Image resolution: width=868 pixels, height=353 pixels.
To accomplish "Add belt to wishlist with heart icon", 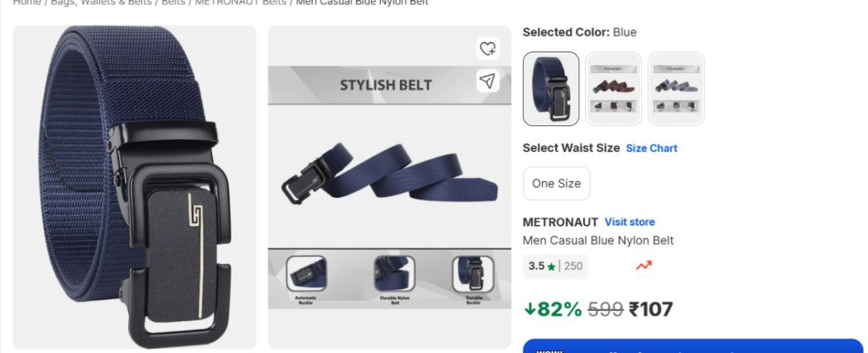I will (488, 49).
